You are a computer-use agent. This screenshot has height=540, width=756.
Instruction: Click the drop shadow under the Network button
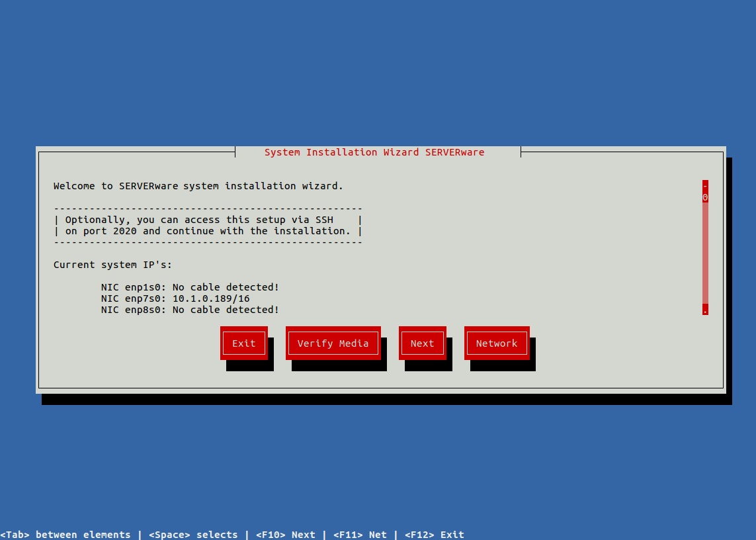(x=501, y=367)
